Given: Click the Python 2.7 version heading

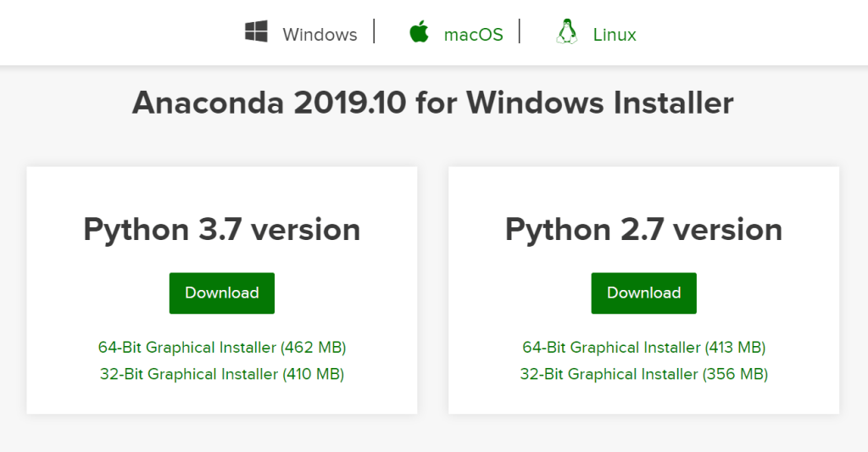Looking at the screenshot, I should 644,230.
